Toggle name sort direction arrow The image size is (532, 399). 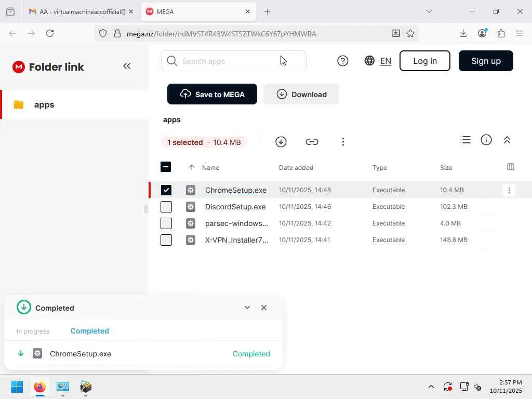(192, 167)
